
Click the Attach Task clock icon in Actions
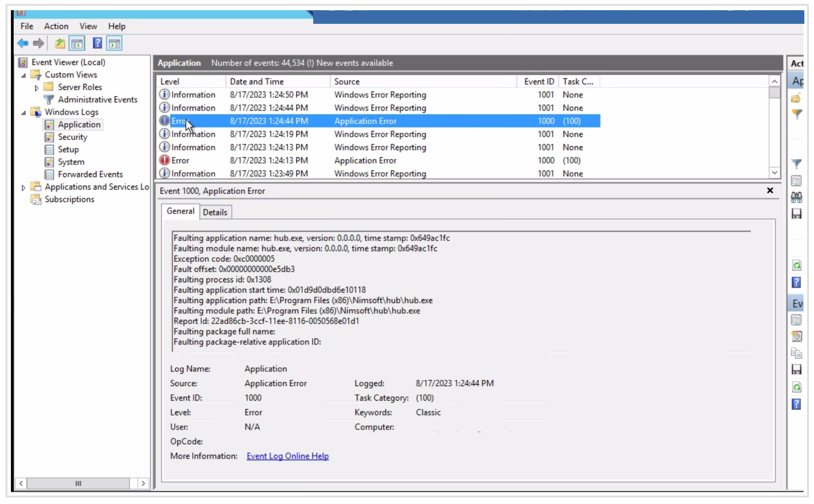click(x=797, y=336)
